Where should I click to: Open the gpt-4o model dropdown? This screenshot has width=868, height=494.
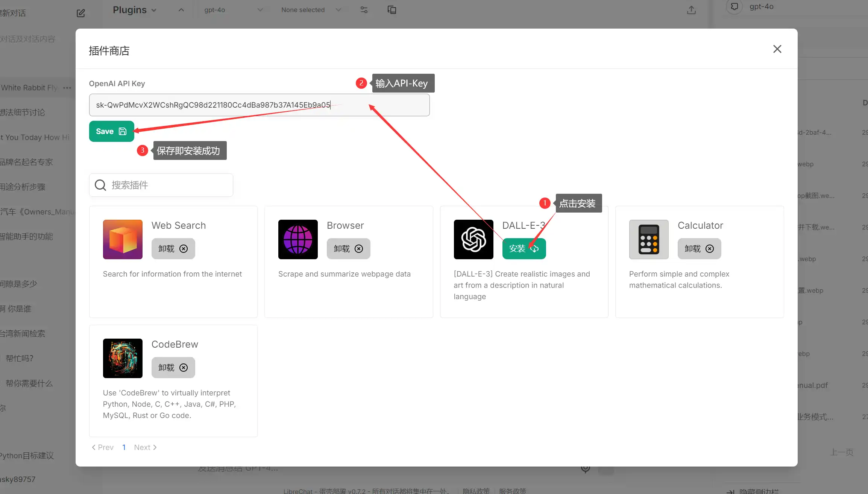(233, 10)
